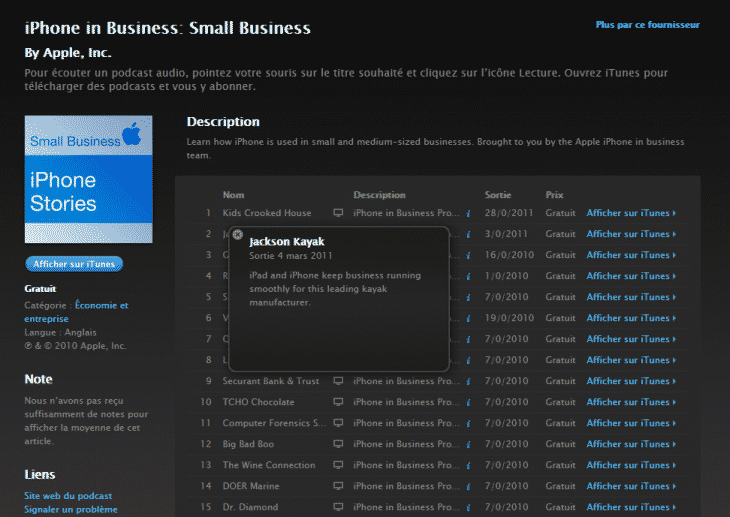The width and height of the screenshot is (730, 517).
Task: Click the video icon for Kids Crooked House
Action: pyautogui.click(x=338, y=213)
